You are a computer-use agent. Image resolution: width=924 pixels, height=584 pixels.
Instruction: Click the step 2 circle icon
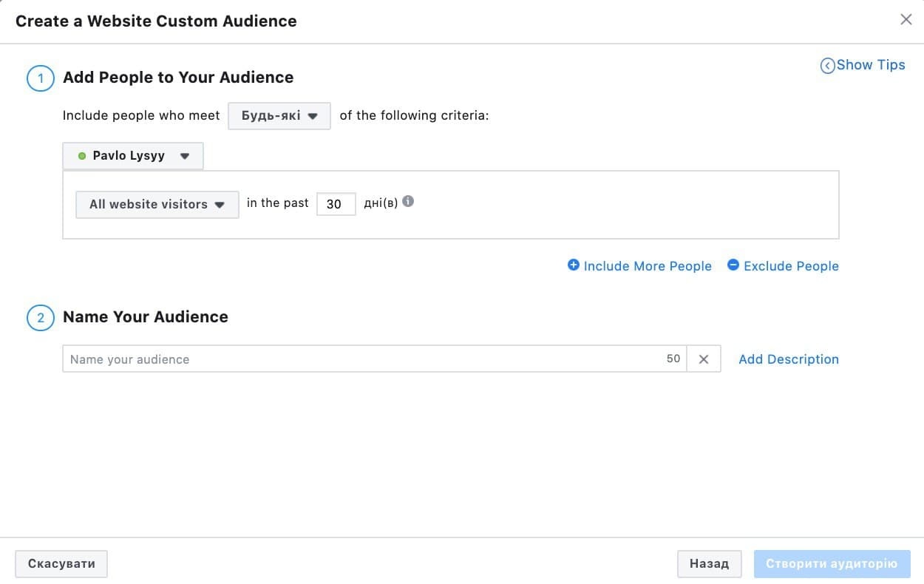[41, 318]
